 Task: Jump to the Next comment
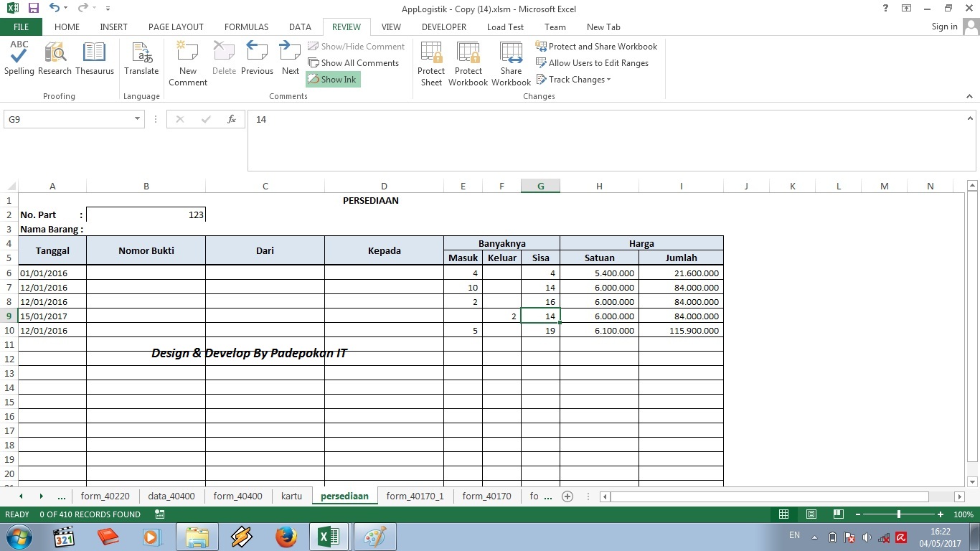[x=291, y=58]
